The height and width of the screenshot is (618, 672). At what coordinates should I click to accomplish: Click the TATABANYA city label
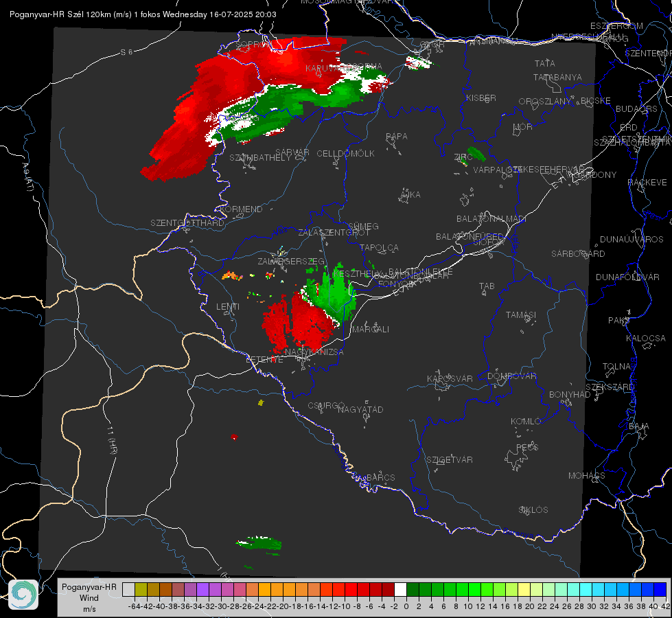click(x=557, y=77)
